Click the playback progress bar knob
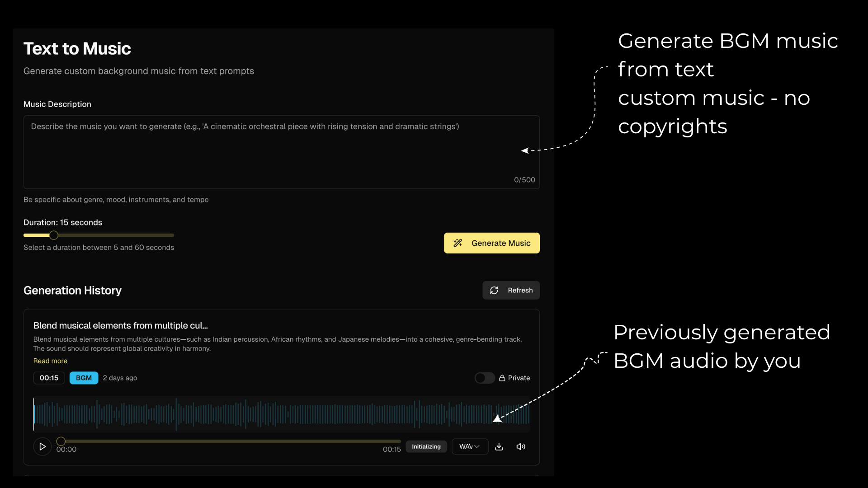This screenshot has width=868, height=488. coord(61,441)
